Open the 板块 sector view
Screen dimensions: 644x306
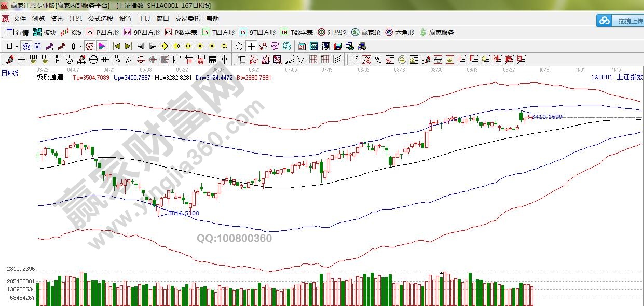(45, 32)
